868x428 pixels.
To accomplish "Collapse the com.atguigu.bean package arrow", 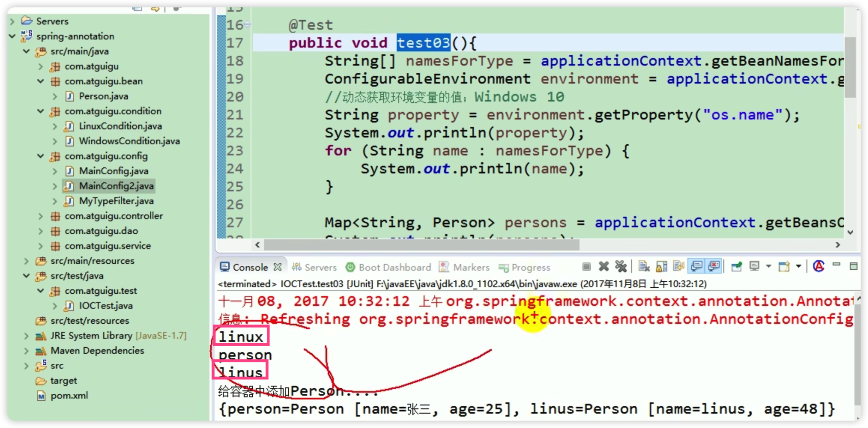I will [x=41, y=81].
